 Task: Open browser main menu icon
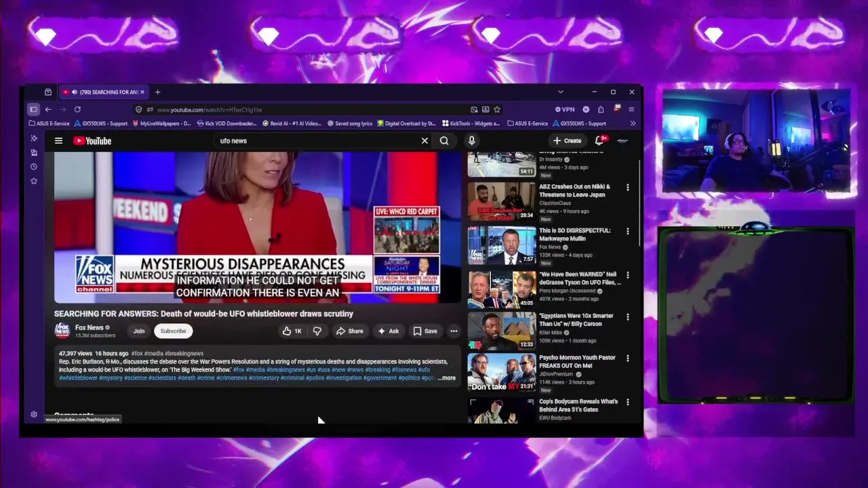(x=631, y=109)
